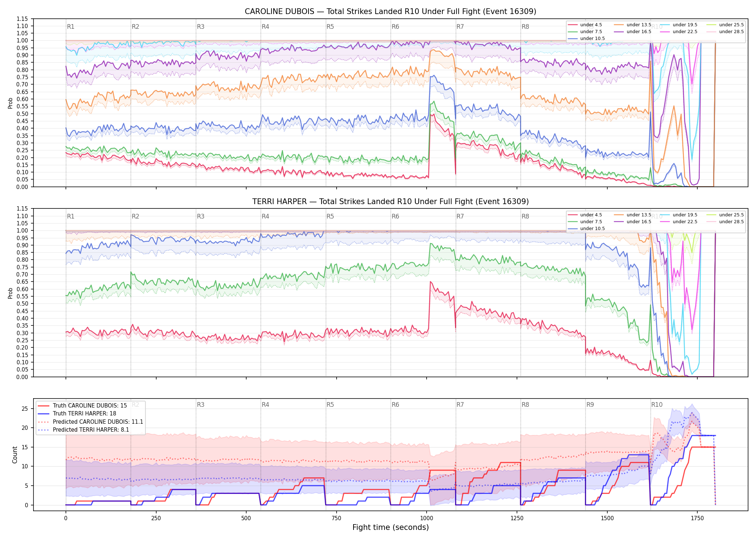
Task: Click the R5 round marker in the Count chart
Action: click(330, 405)
